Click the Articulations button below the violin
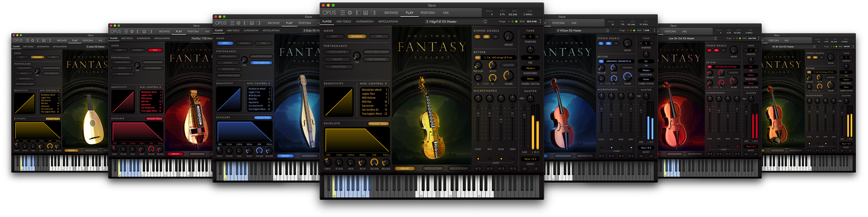This screenshot has width=868, height=217. point(432,168)
